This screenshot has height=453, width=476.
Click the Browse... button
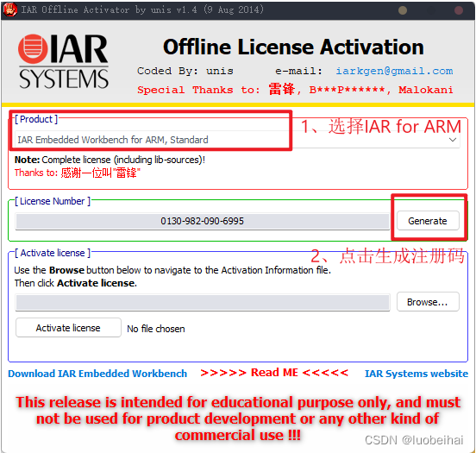428,302
